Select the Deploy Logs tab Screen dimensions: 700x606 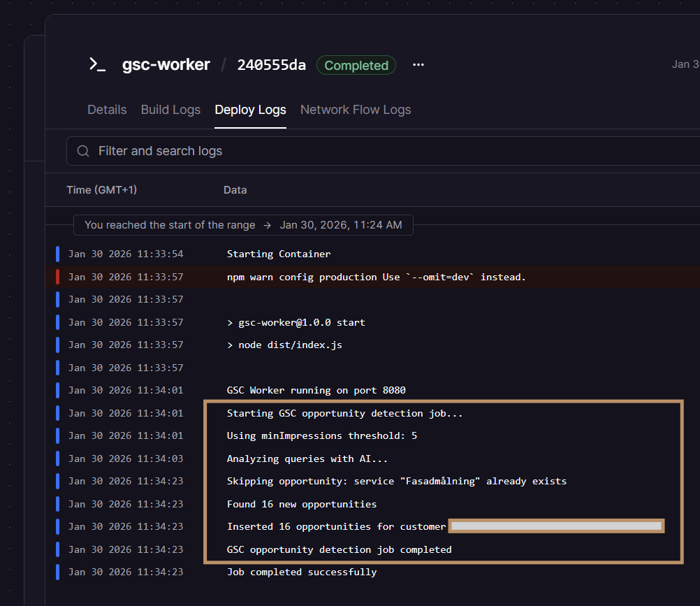(x=250, y=110)
